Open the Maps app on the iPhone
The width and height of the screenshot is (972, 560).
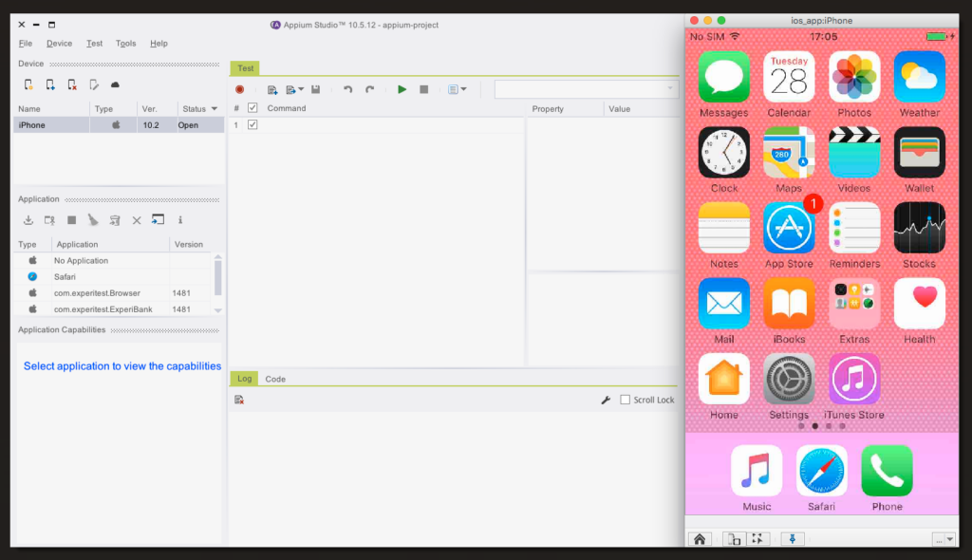coord(789,152)
